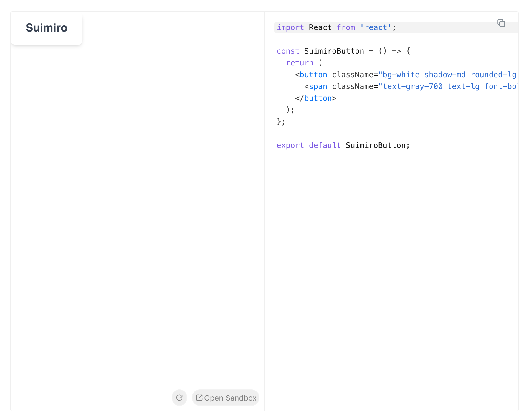Click the text-gray-700 class name

pos(413,86)
